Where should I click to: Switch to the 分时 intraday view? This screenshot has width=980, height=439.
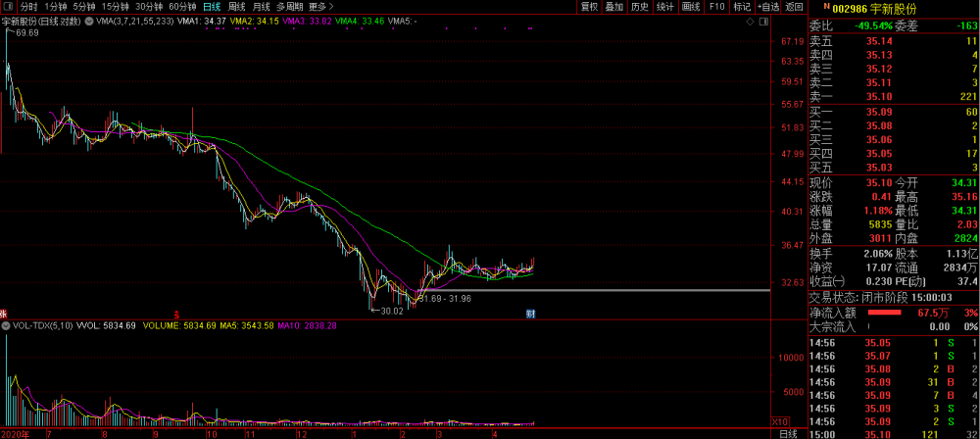point(28,7)
